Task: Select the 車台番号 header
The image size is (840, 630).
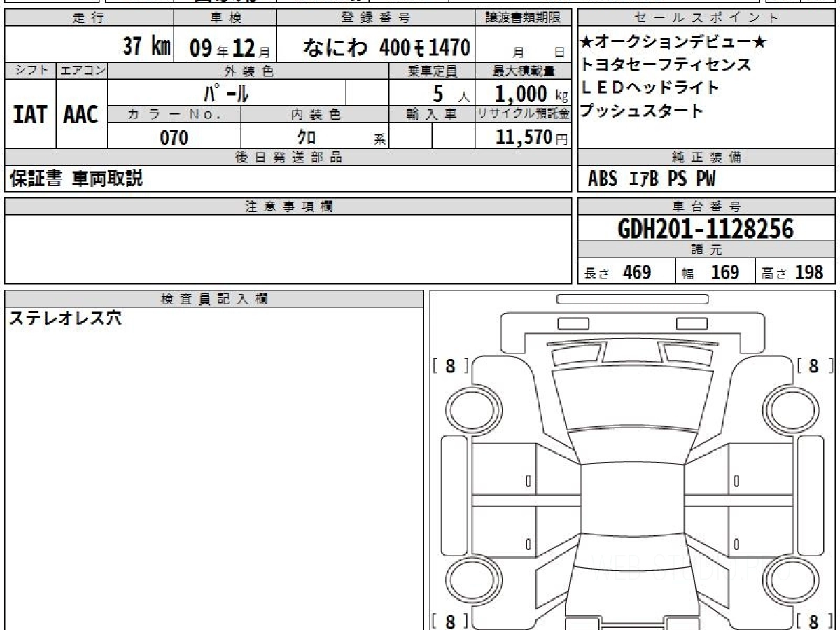Action: 706,206
